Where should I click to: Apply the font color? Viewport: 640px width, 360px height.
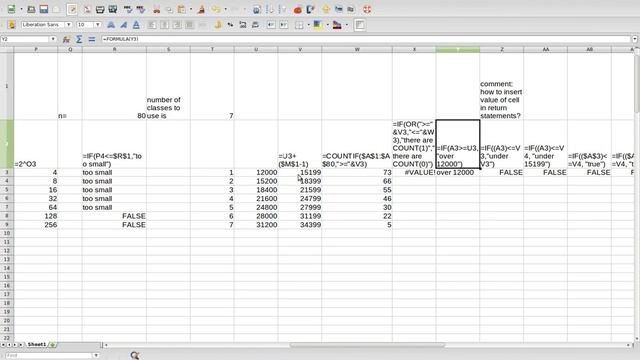point(337,25)
